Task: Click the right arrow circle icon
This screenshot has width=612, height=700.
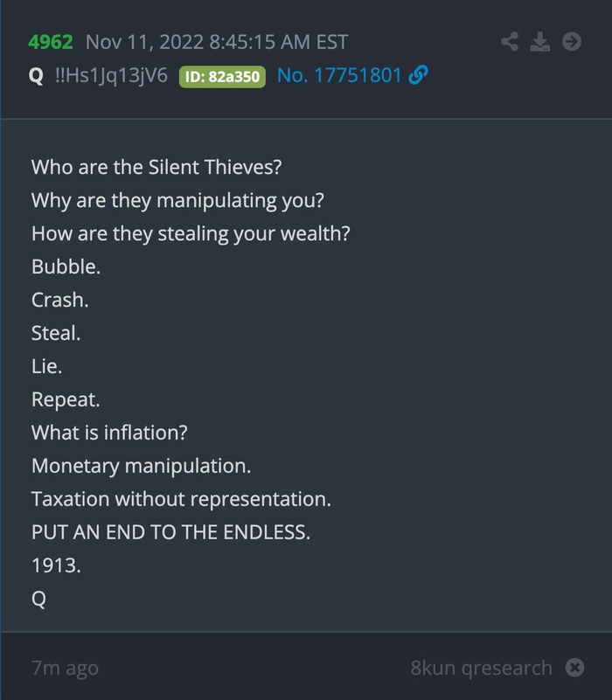Action: pos(572,41)
